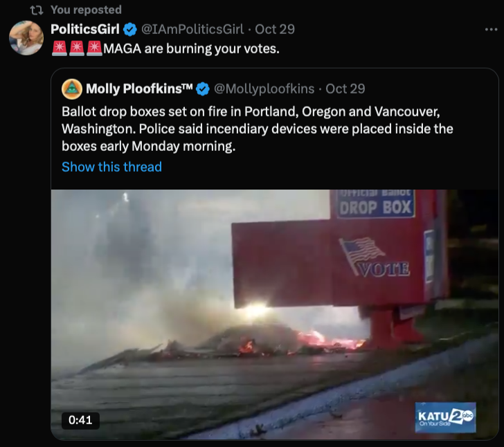Click the repost arrows icon beside You reposted
This screenshot has width=504, height=447.
click(37, 10)
